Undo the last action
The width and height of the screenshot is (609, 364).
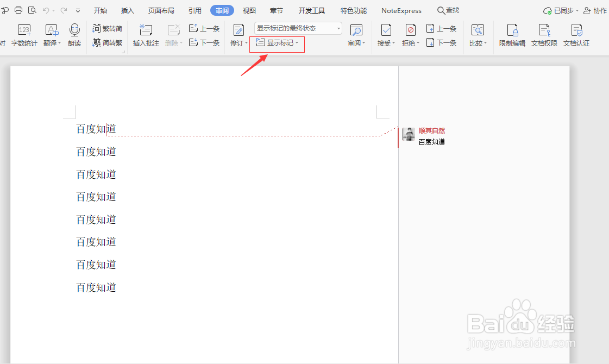click(x=46, y=10)
